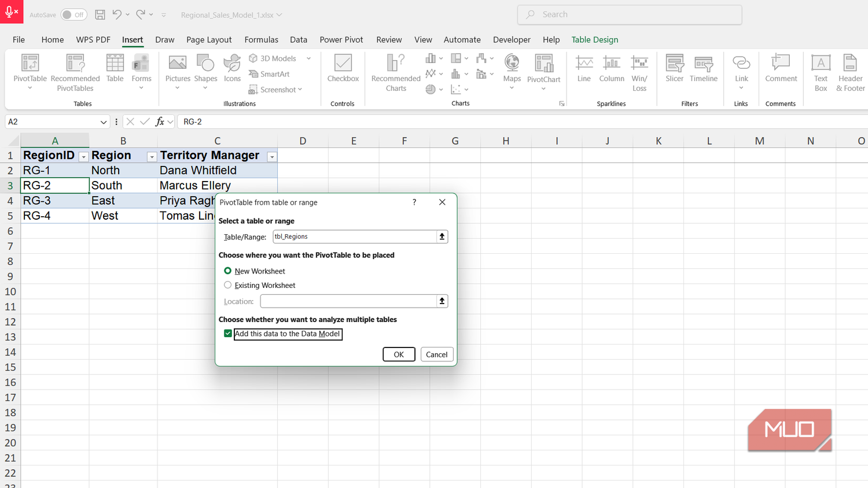Image resolution: width=868 pixels, height=488 pixels.
Task: Select the cell with North
Action: pos(123,170)
